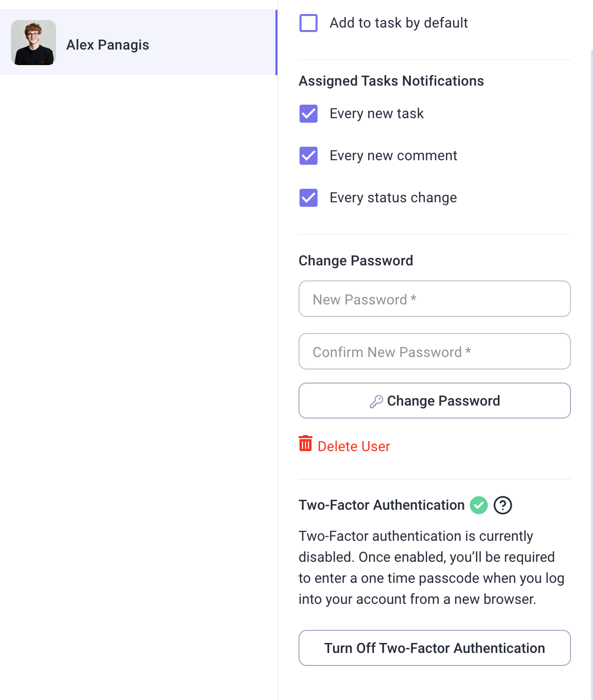Click the Confirm New Password field
The height and width of the screenshot is (700, 593).
click(x=434, y=352)
